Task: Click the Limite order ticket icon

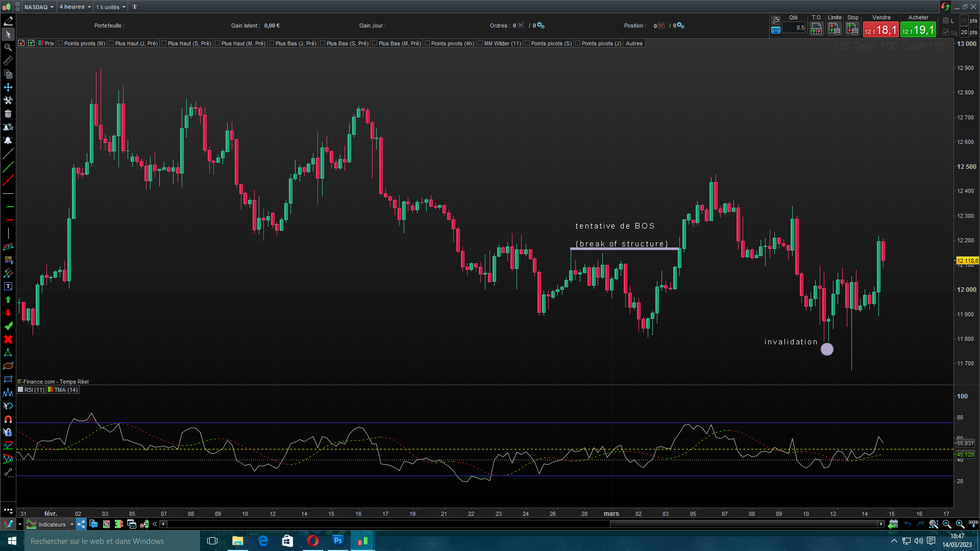Action: click(834, 29)
